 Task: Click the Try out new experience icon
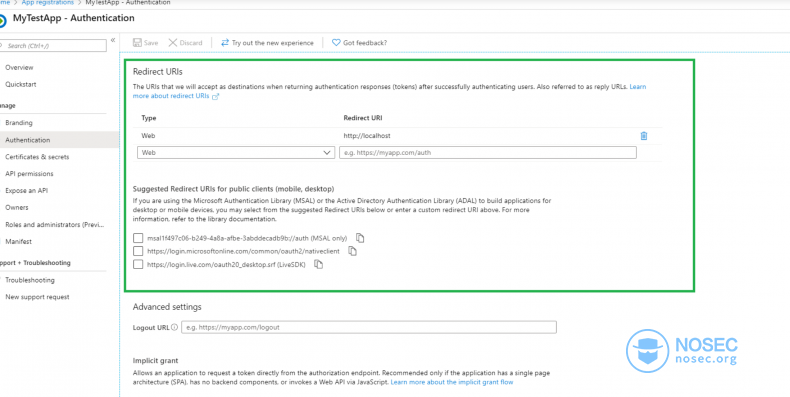point(225,43)
